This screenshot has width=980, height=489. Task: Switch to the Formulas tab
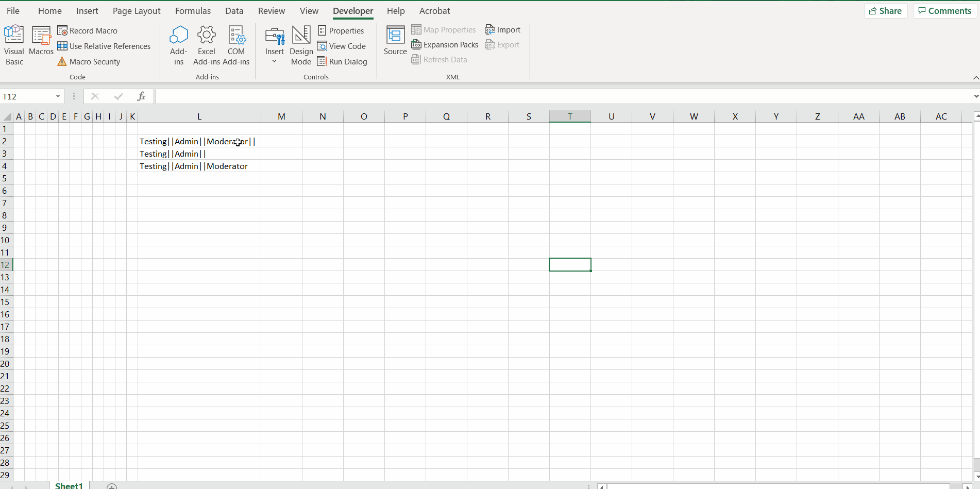coord(193,10)
